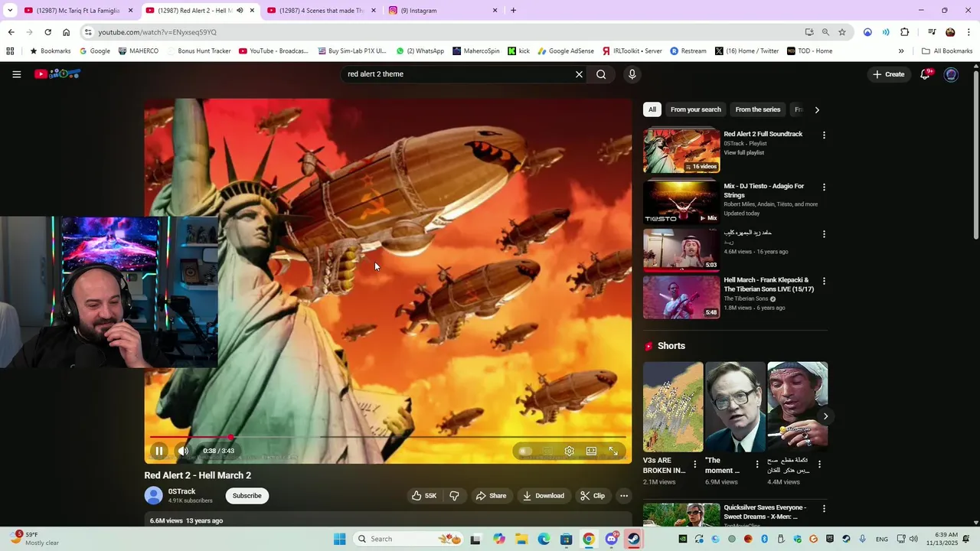Open the YouTube hamburger guide menu
Screen dimensions: 980x551
[16, 74]
